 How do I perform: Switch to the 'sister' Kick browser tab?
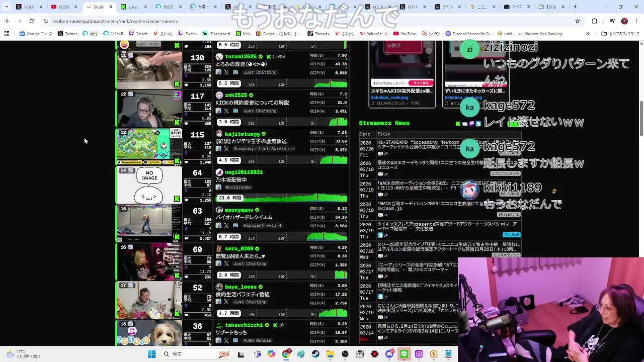pyautogui.click(x=133, y=7)
